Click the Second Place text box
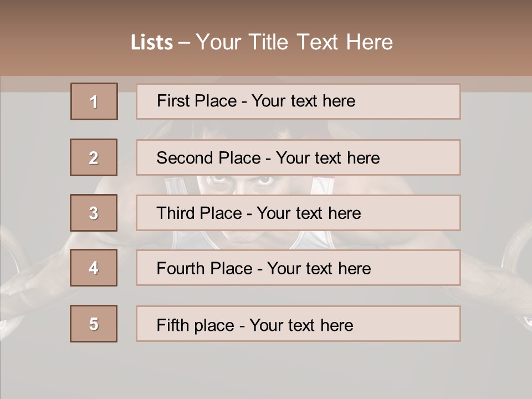 tap(298, 157)
